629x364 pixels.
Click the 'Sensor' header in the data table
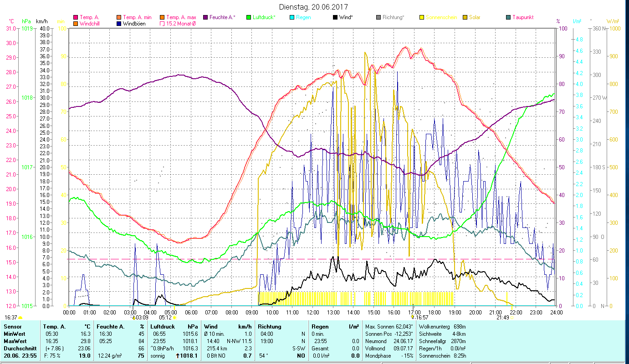pyautogui.click(x=12, y=327)
